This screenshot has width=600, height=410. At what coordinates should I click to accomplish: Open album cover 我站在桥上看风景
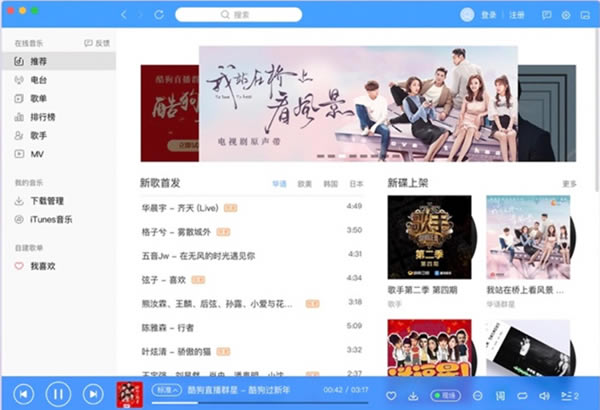pyautogui.click(x=528, y=237)
